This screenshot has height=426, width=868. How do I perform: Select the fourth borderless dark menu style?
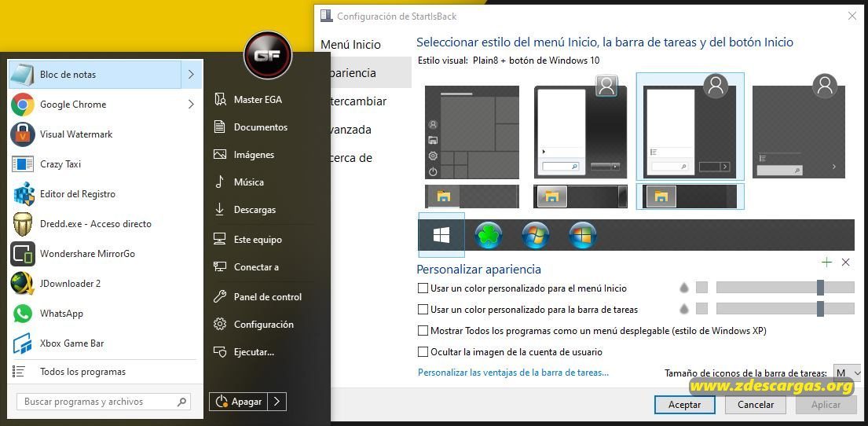[799, 127]
